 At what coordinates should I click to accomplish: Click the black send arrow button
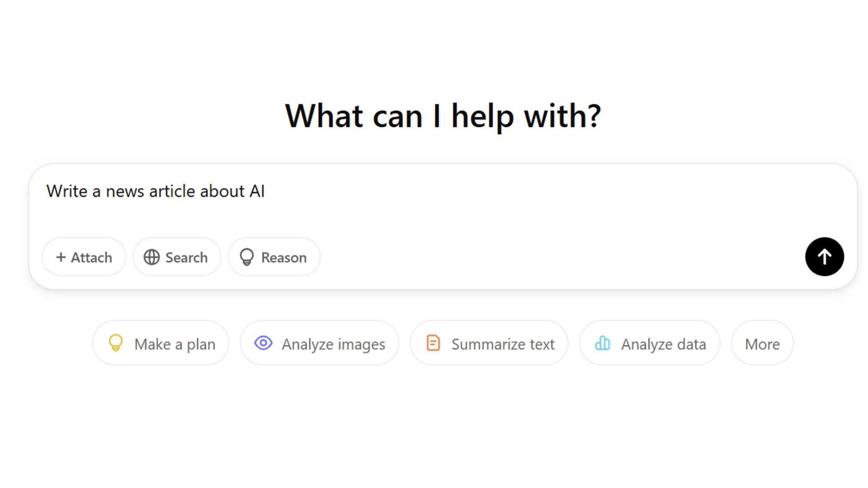pyautogui.click(x=824, y=257)
